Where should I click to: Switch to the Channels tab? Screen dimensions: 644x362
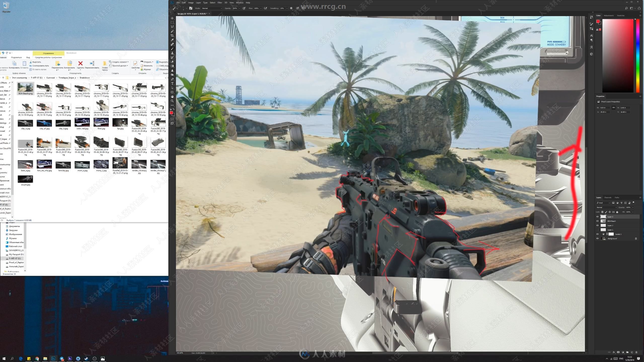tap(608, 198)
